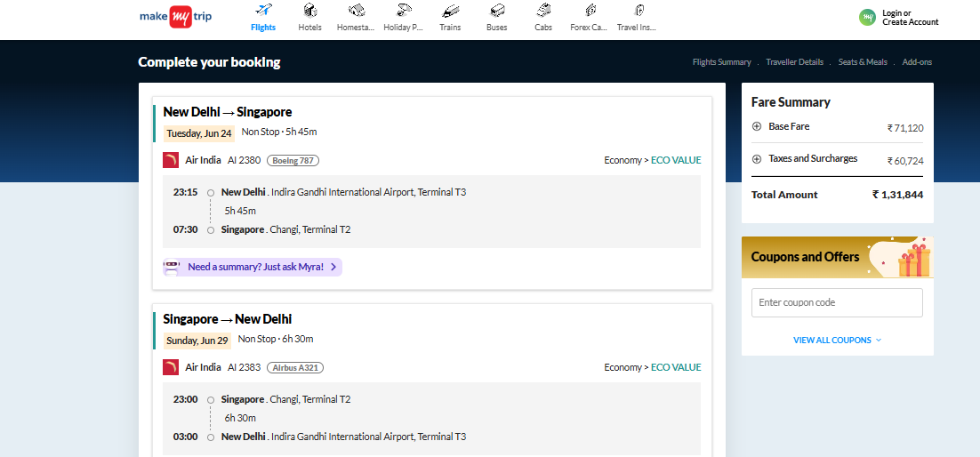
Task: Click the Complete your booking heading
Action: pyautogui.click(x=209, y=62)
